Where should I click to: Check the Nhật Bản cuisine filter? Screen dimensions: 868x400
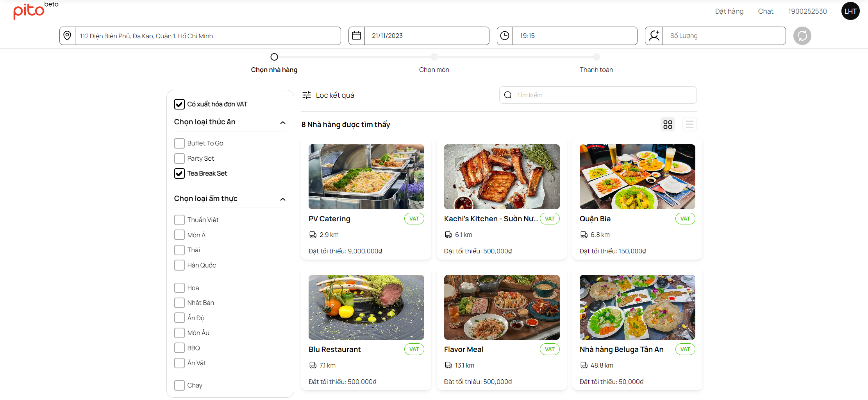(179, 303)
